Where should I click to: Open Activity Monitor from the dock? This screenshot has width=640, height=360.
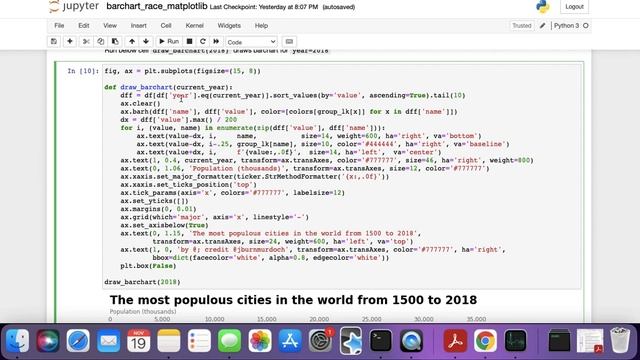coord(516,340)
